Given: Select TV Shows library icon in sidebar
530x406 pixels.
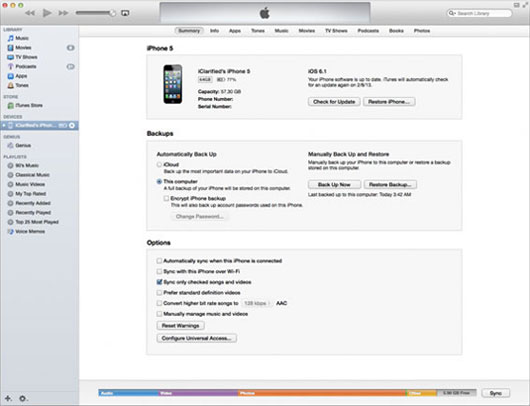Looking at the screenshot, I should tap(11, 57).
